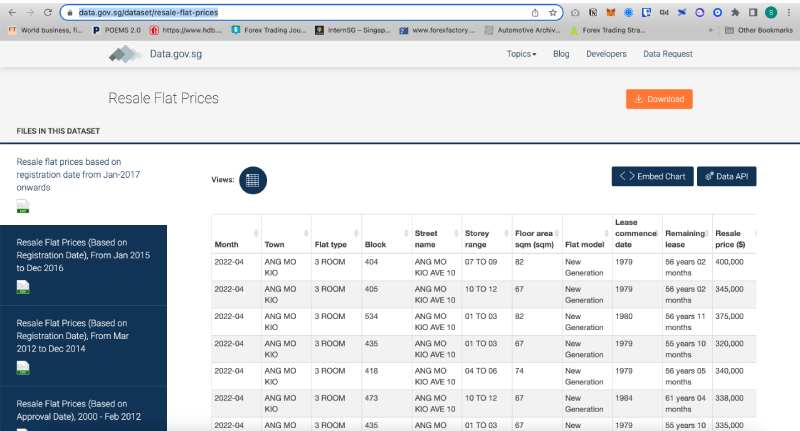Go to the Developers nav item
800x431 pixels.
pos(606,54)
